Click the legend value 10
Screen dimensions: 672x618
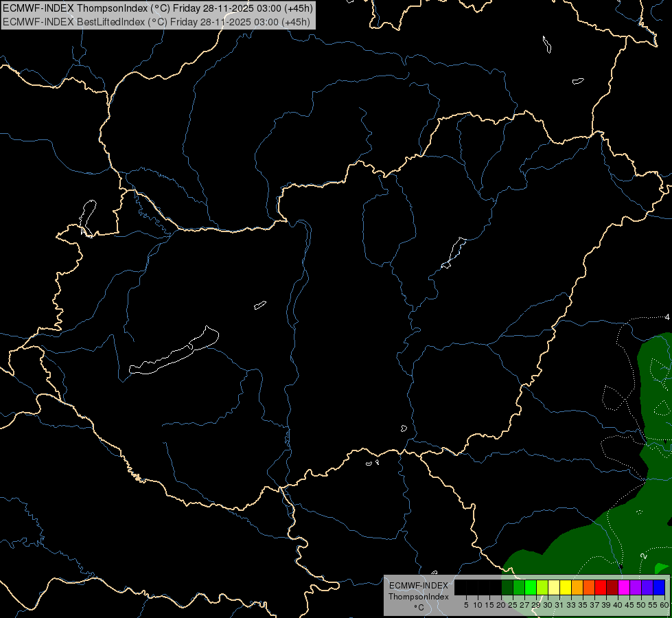point(478,605)
